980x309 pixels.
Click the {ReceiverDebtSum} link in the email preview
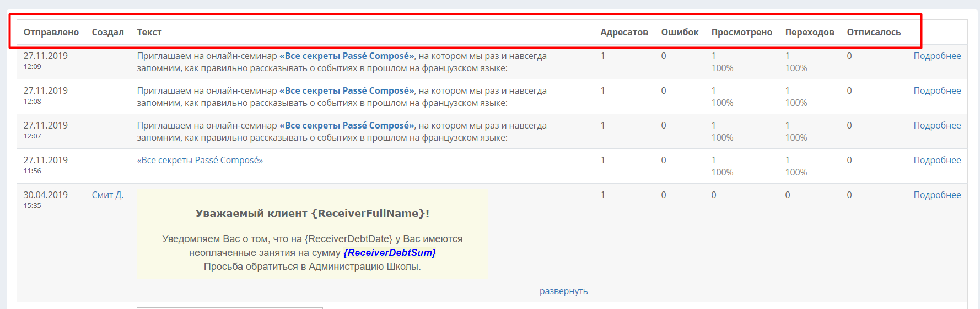tap(390, 253)
